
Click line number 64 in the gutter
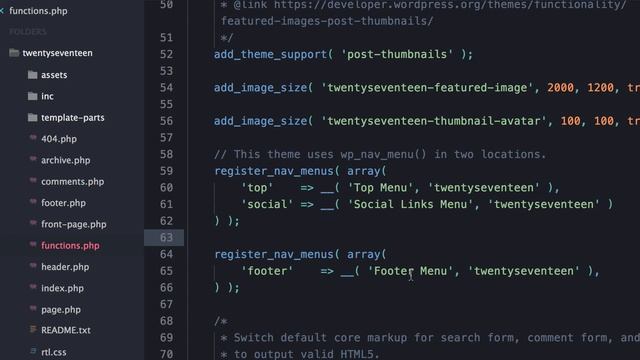point(166,254)
